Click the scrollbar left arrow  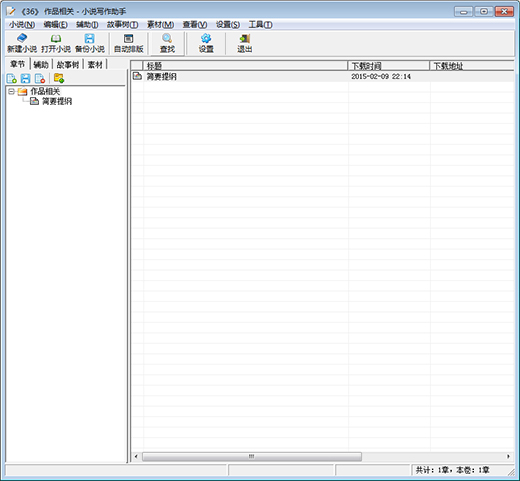136,456
